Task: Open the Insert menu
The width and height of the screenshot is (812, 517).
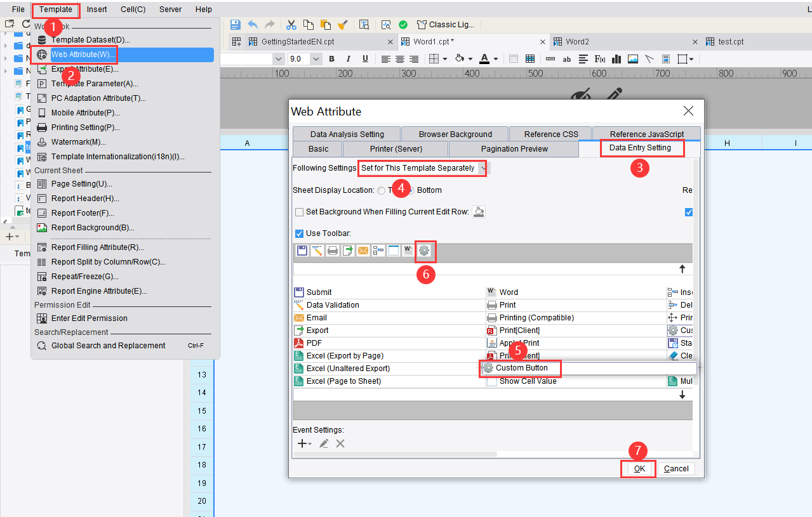Action: [97, 9]
